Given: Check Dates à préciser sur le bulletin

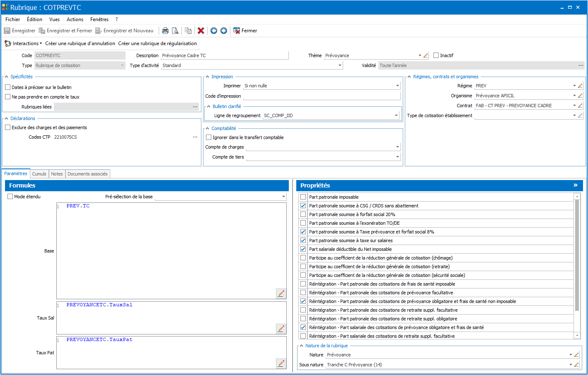Looking at the screenshot, I should [x=7, y=87].
